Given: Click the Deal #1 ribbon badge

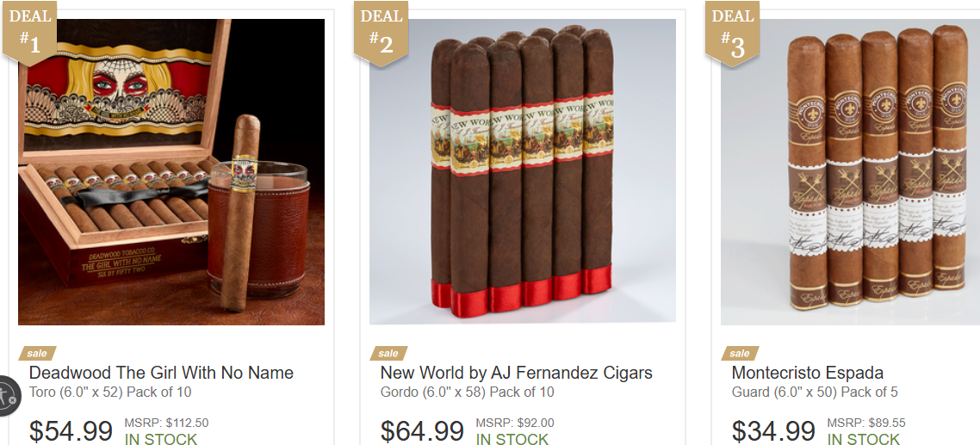Looking at the screenshot, I should point(30,33).
